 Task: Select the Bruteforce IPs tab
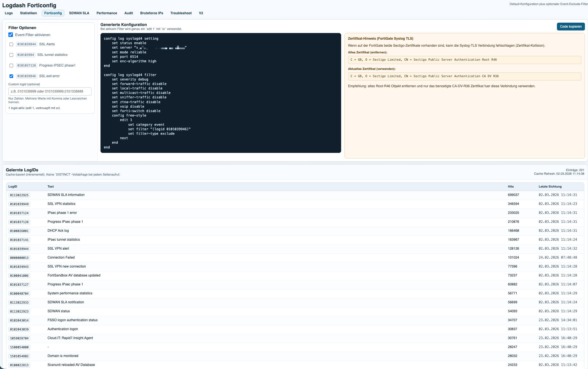[x=151, y=13]
